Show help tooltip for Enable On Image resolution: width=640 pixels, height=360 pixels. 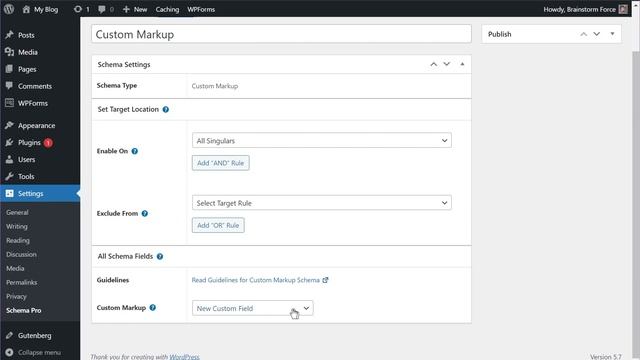(x=135, y=151)
